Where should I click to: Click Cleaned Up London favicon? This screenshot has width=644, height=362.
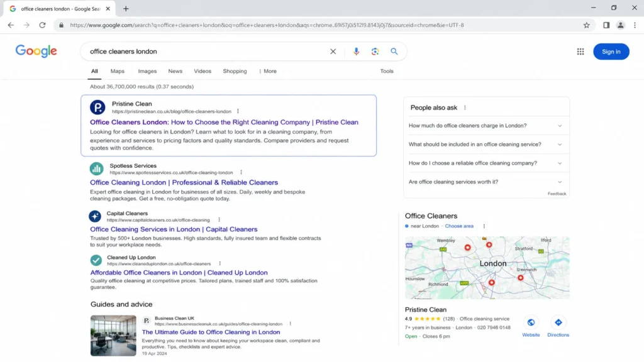coord(96,260)
